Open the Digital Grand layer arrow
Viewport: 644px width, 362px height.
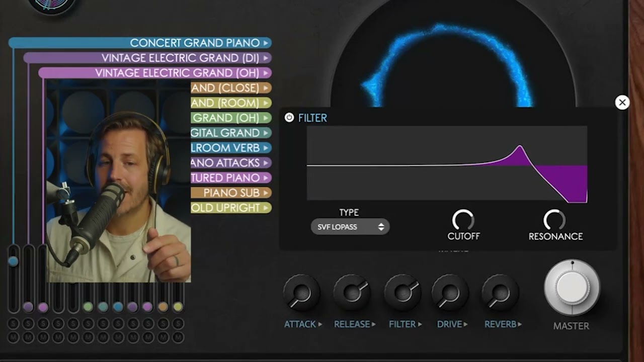click(x=266, y=133)
